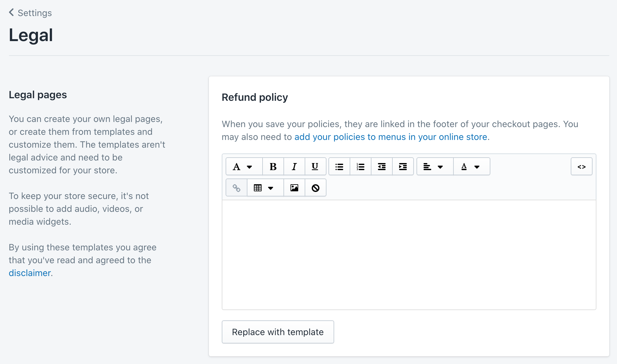The image size is (617, 364).
Task: Click inside the refund policy text area
Action: point(409,255)
